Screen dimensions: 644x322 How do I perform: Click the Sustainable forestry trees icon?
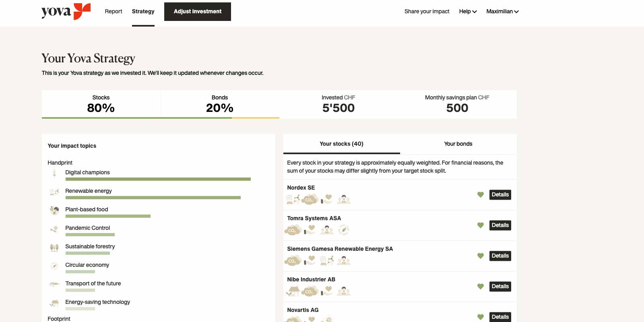click(x=54, y=248)
